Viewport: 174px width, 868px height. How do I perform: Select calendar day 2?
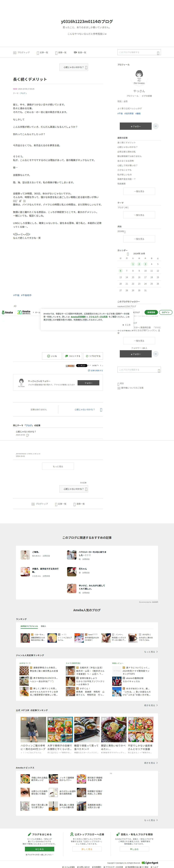pyautogui.click(x=139, y=264)
